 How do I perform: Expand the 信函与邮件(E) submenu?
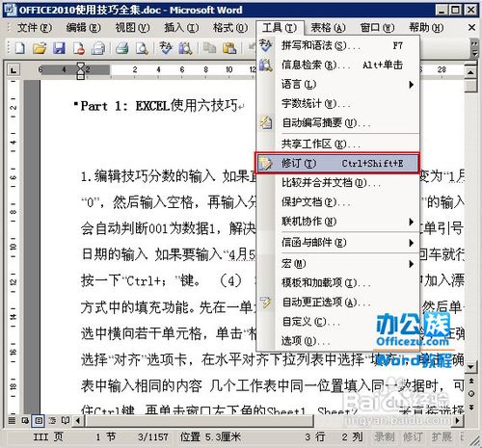click(x=338, y=243)
